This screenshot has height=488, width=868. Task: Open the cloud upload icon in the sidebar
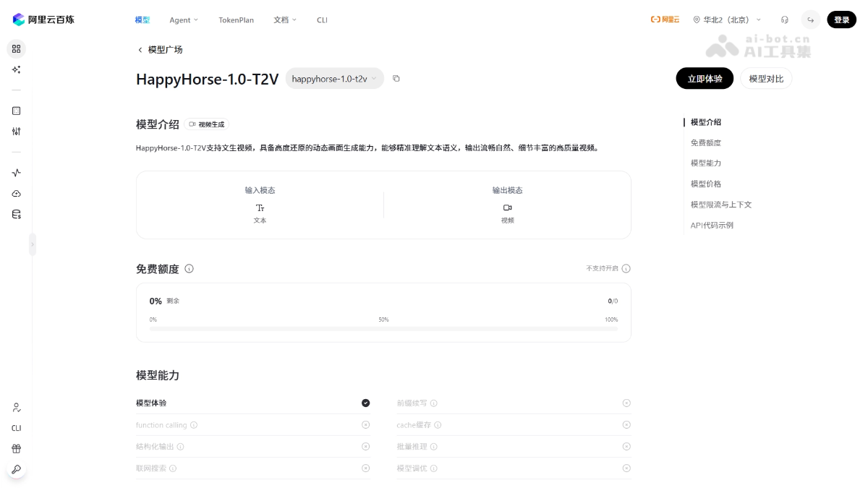16,194
